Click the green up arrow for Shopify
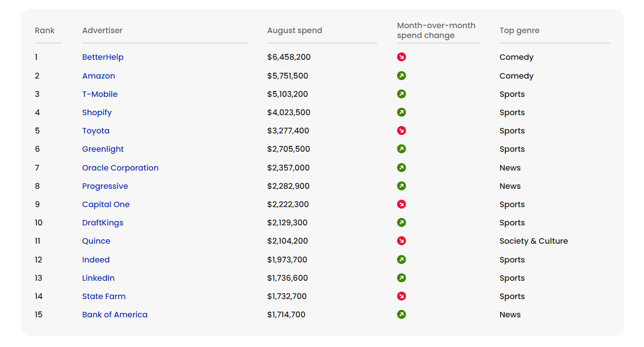 [x=402, y=112]
